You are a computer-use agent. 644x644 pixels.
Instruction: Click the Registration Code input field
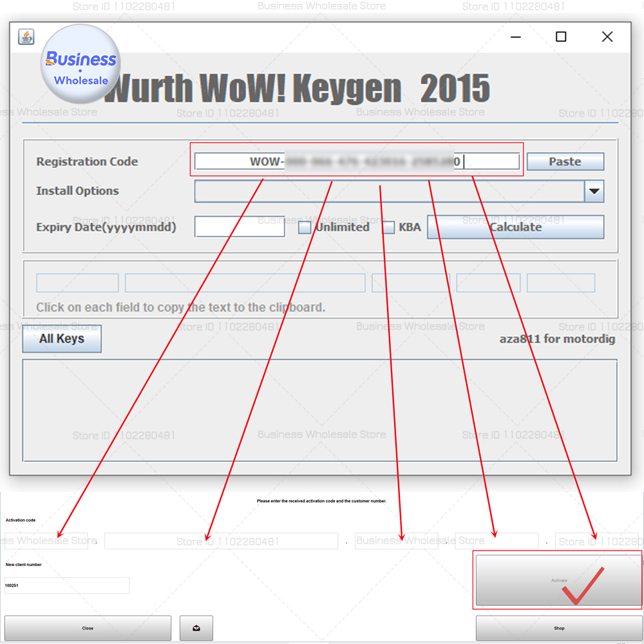click(x=357, y=161)
